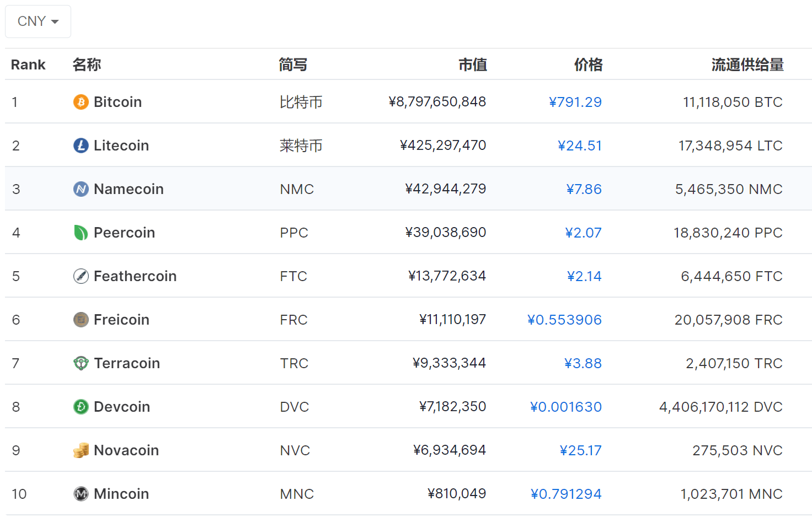The height and width of the screenshot is (517, 812).
Task: Select Mincoin market cap ¥810,049
Action: (x=457, y=494)
